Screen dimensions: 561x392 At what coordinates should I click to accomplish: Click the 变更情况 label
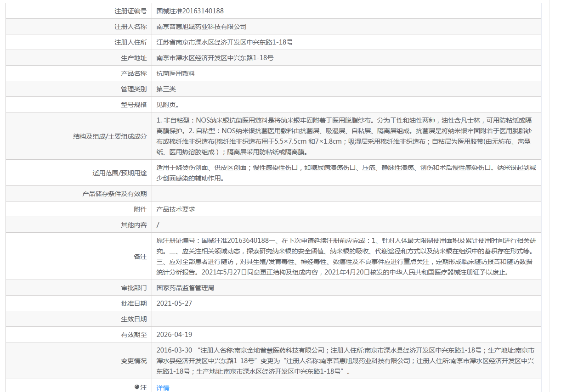[134, 361]
